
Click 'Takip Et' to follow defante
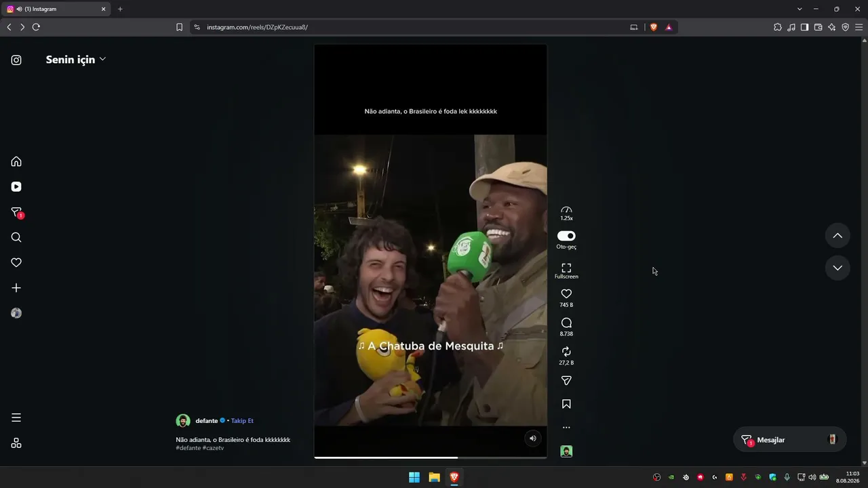point(242,421)
